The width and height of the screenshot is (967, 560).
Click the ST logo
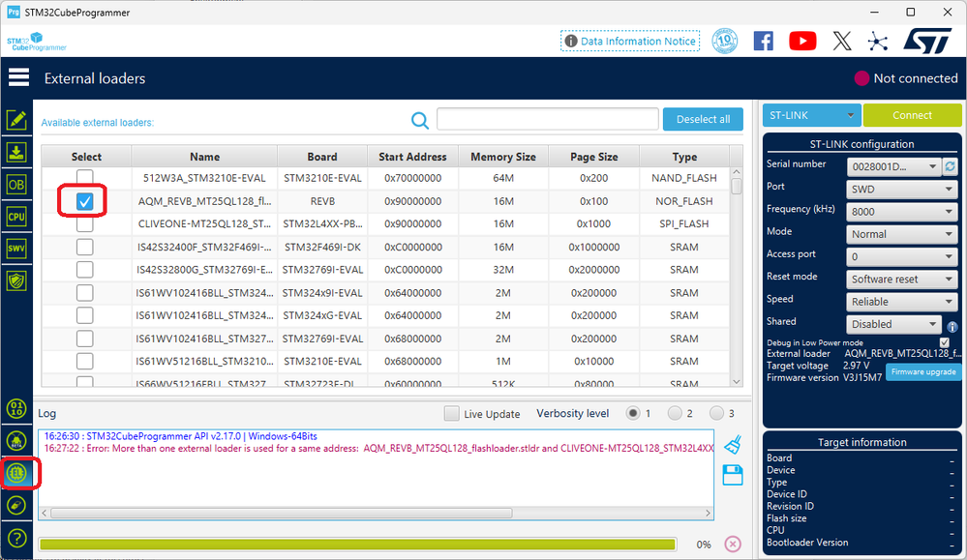pos(928,41)
